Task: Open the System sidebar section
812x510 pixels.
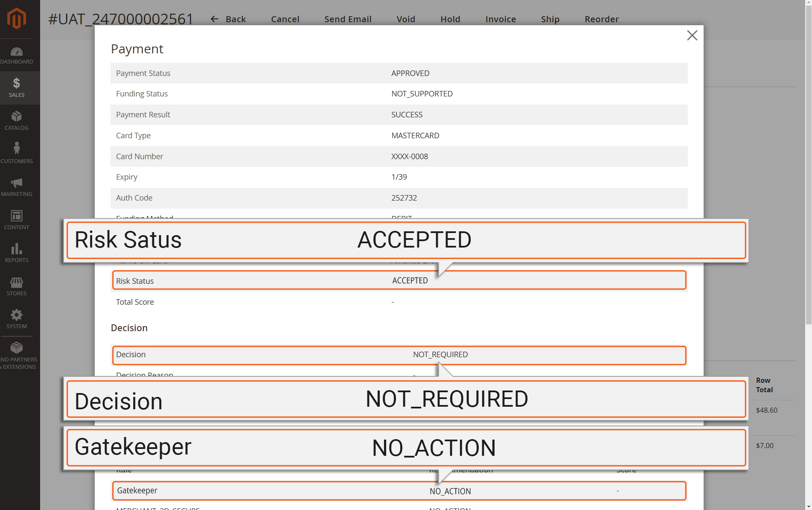Action: coord(17,319)
